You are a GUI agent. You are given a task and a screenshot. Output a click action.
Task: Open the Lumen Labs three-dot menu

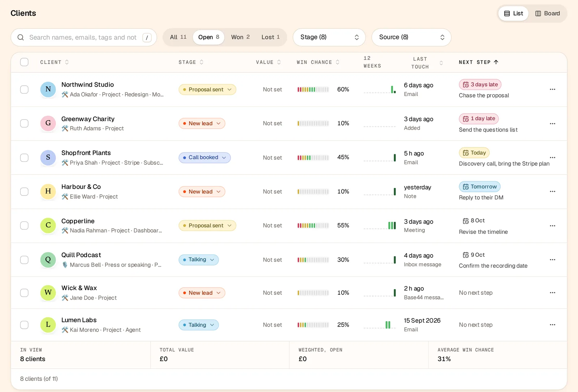click(x=552, y=325)
